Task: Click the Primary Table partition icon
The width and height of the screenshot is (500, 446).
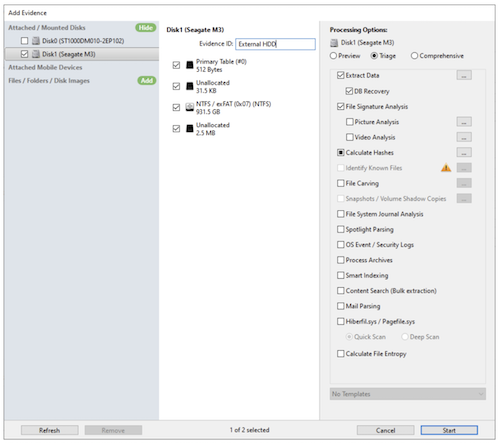Action: pyautogui.click(x=190, y=65)
